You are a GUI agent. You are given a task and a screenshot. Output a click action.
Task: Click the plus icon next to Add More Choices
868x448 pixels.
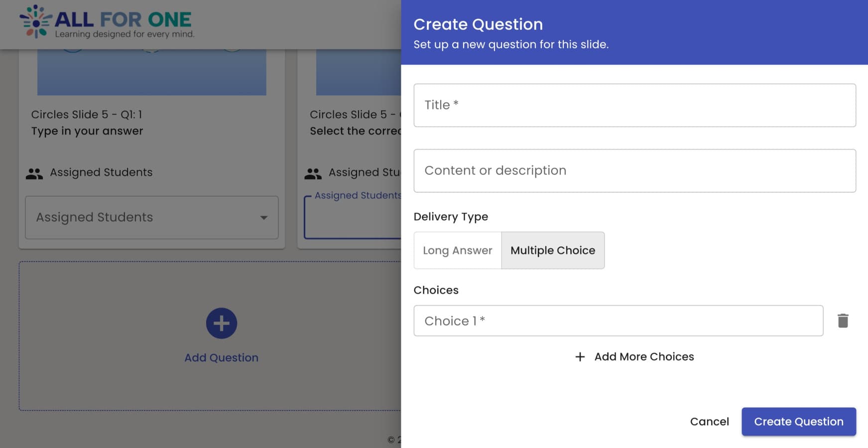tap(580, 357)
